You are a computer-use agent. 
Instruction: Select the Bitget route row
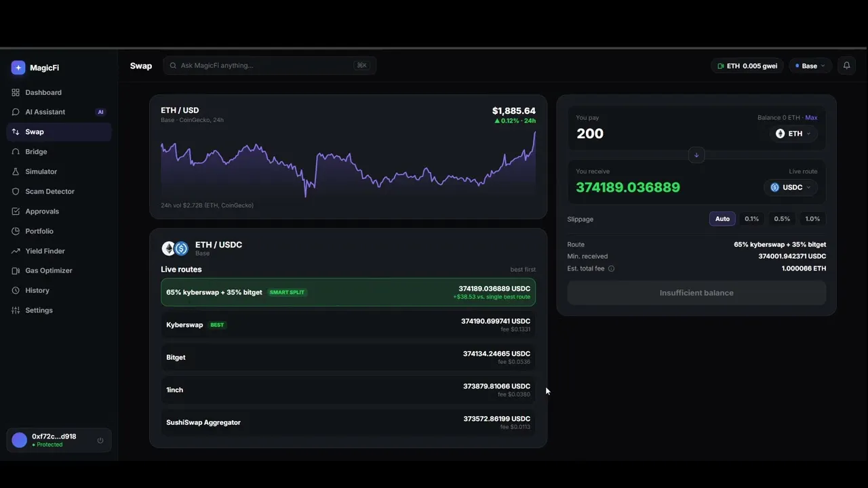coord(348,357)
